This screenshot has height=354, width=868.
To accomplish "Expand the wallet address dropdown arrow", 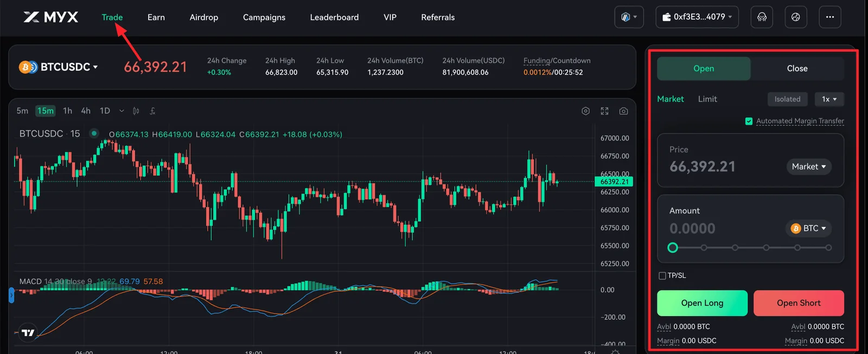I will tap(730, 17).
